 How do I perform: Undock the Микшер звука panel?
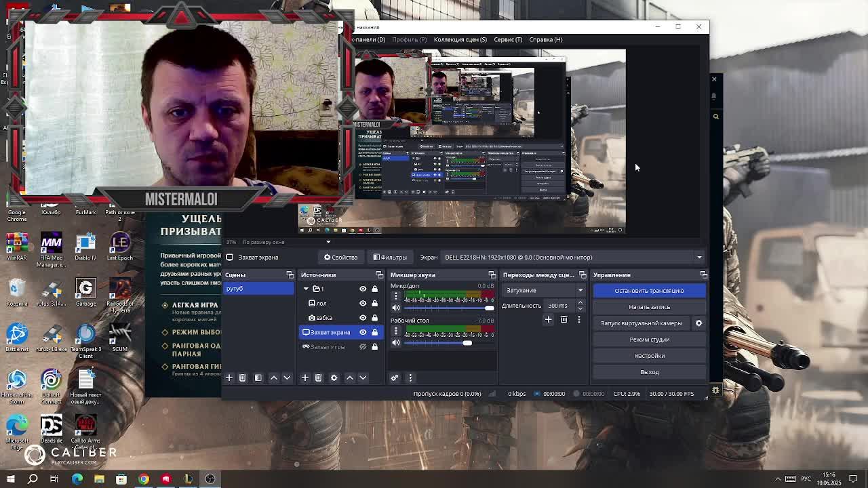[x=492, y=274]
